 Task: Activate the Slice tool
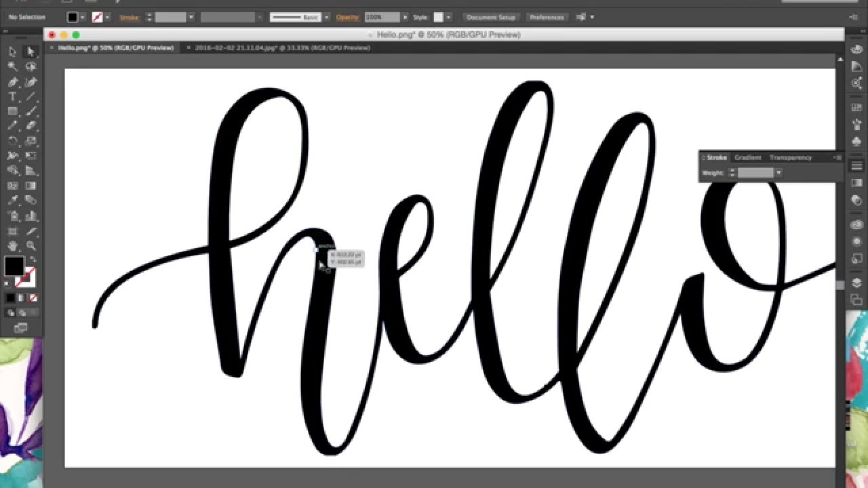(31, 231)
